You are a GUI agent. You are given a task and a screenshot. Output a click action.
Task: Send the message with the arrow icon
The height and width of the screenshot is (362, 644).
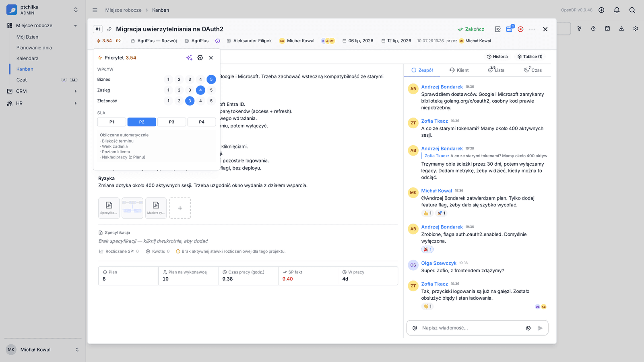[540, 328]
